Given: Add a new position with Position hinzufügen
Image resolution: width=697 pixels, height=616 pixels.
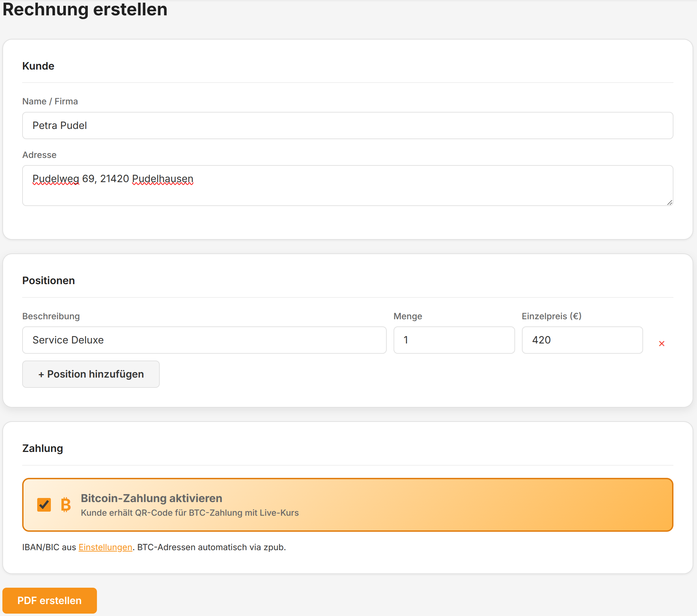Looking at the screenshot, I should (x=91, y=374).
